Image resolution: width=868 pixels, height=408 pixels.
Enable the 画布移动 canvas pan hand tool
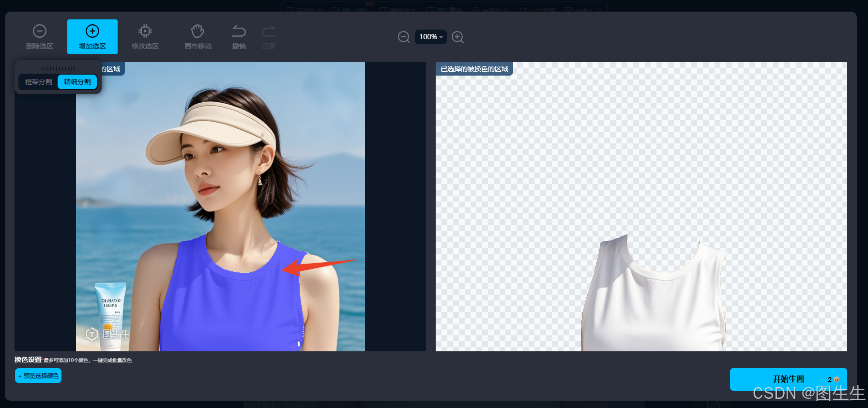tap(198, 37)
